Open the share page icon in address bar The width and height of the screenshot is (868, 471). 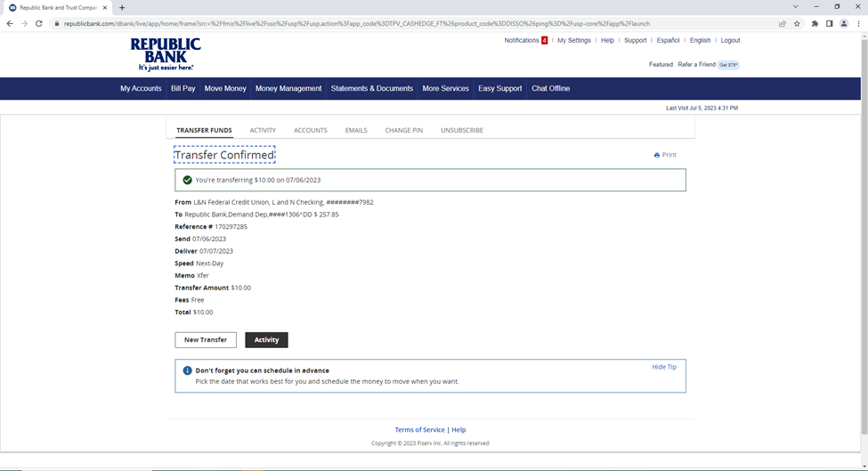coord(783,24)
